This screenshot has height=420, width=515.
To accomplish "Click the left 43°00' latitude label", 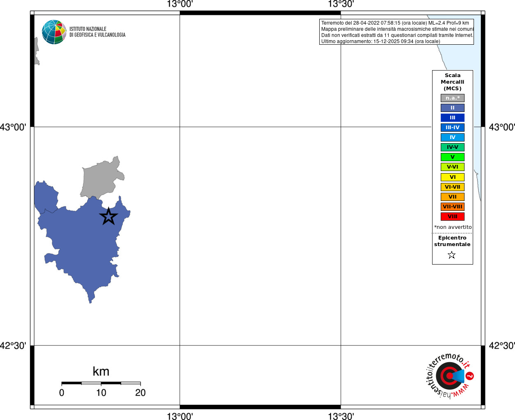I will pos(13,127).
